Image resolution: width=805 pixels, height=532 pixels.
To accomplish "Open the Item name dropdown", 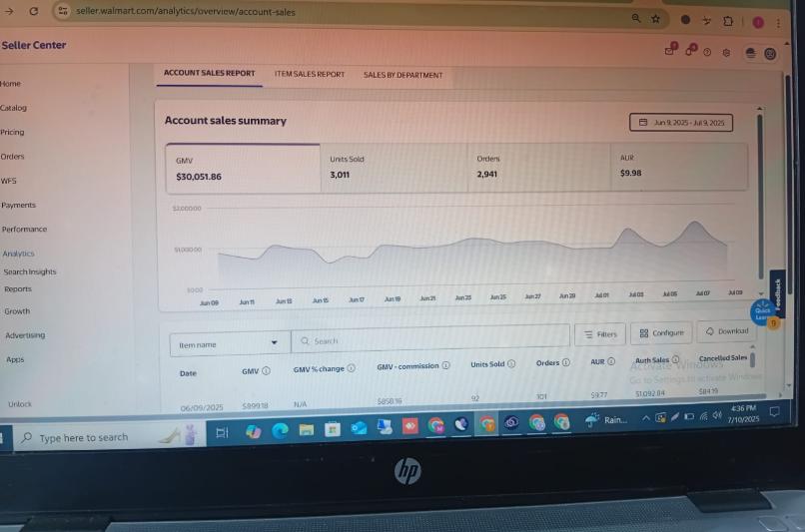I will tap(230, 343).
